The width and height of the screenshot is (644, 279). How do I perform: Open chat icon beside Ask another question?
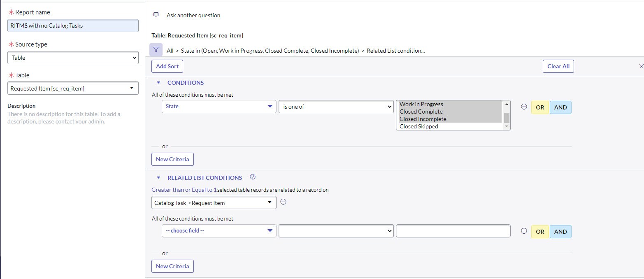[x=156, y=14]
